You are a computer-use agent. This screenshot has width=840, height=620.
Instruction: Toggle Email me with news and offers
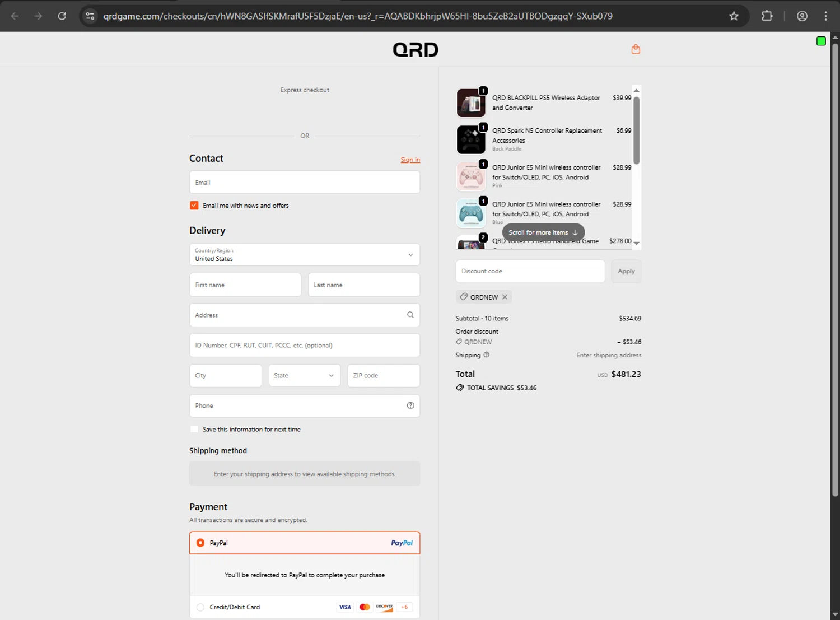194,206
